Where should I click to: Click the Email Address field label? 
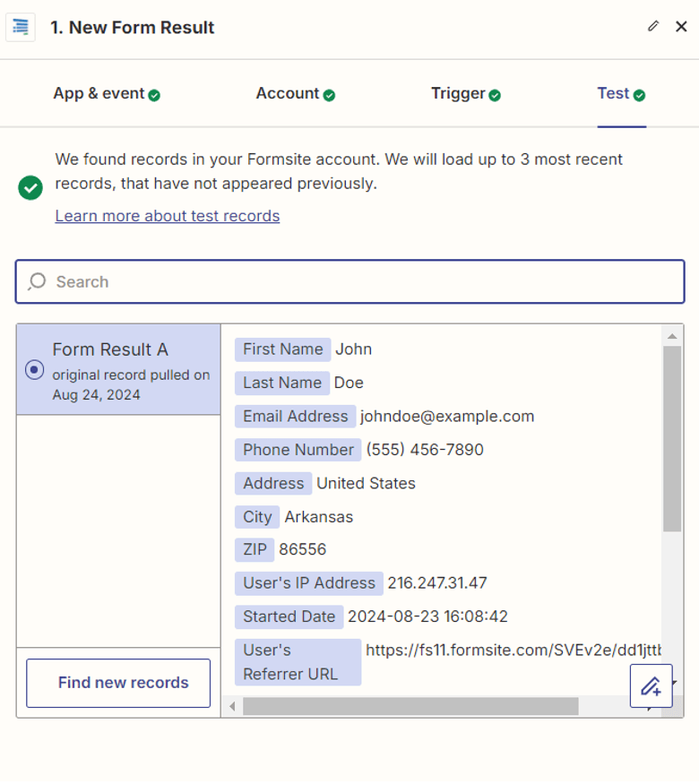[295, 416]
